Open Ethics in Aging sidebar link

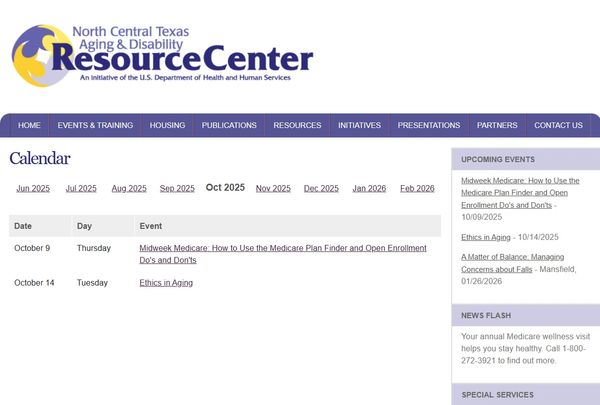tap(486, 237)
